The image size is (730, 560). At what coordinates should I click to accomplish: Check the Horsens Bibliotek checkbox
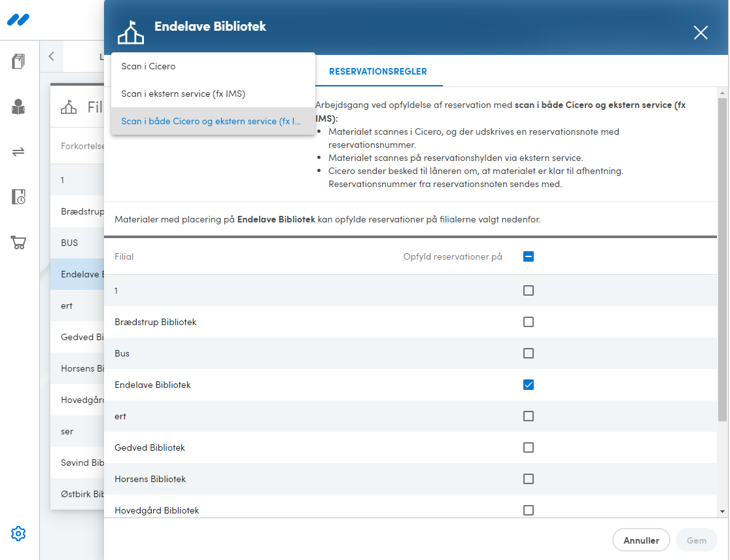point(529,479)
